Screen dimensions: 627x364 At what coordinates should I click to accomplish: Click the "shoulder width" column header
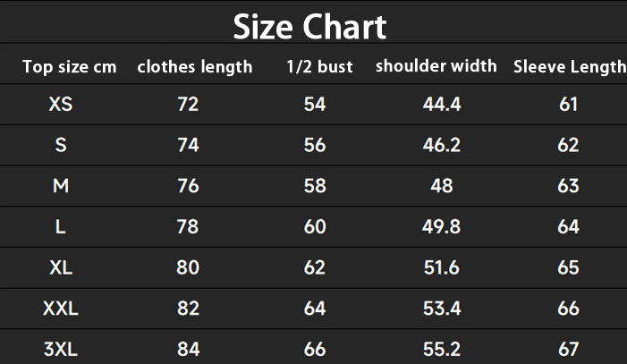(x=436, y=66)
